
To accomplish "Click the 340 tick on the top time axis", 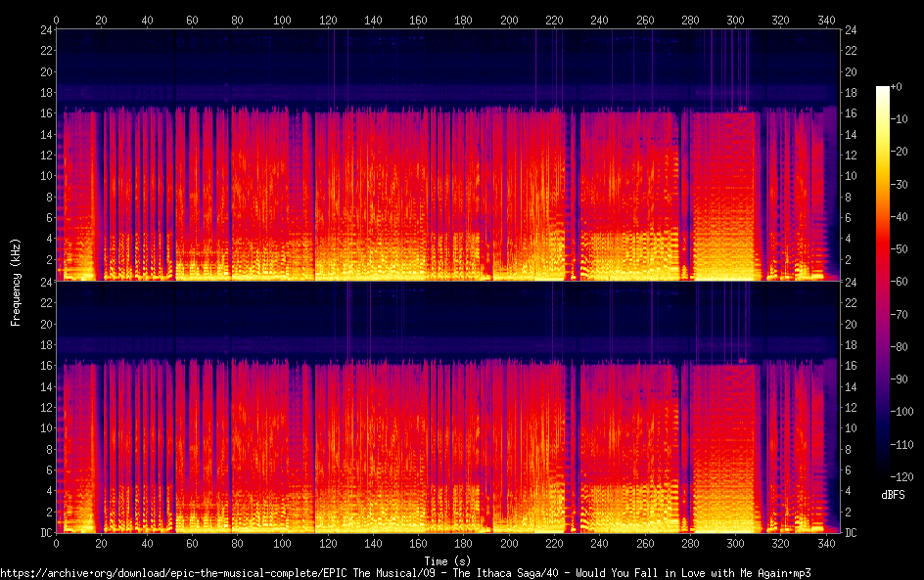I will pyautogui.click(x=825, y=20).
